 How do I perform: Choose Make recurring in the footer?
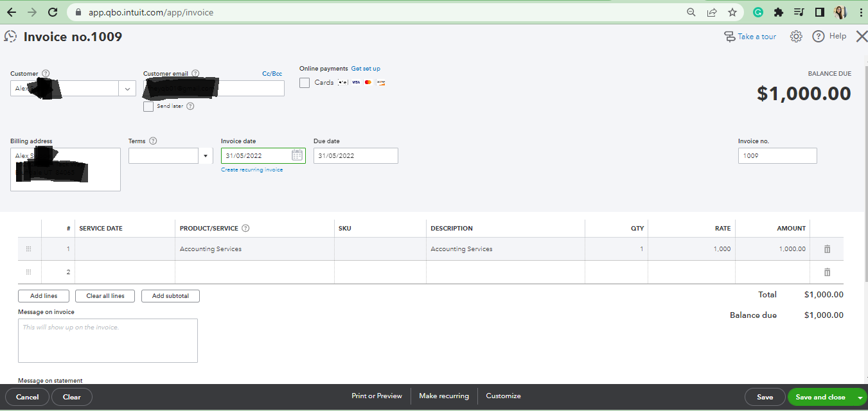coord(444,396)
